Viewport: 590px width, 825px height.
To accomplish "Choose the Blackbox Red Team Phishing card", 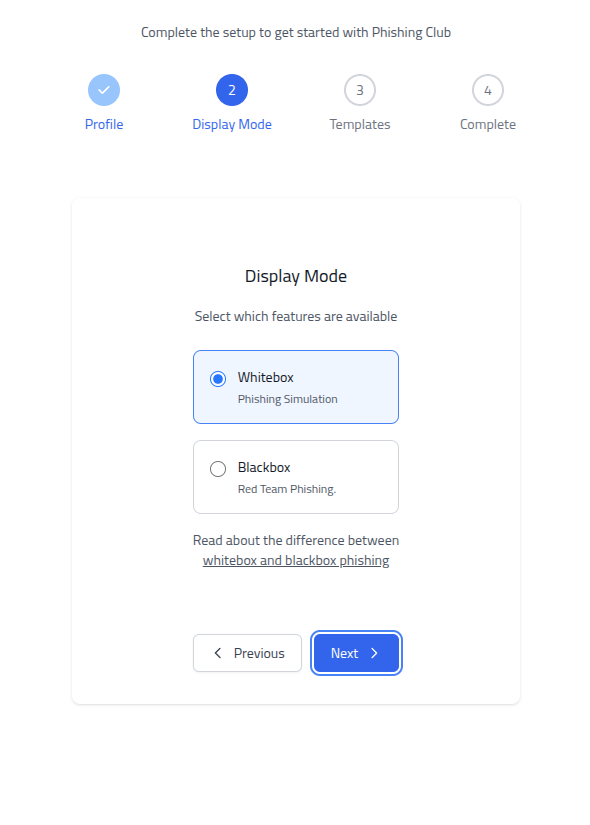I will coord(296,477).
